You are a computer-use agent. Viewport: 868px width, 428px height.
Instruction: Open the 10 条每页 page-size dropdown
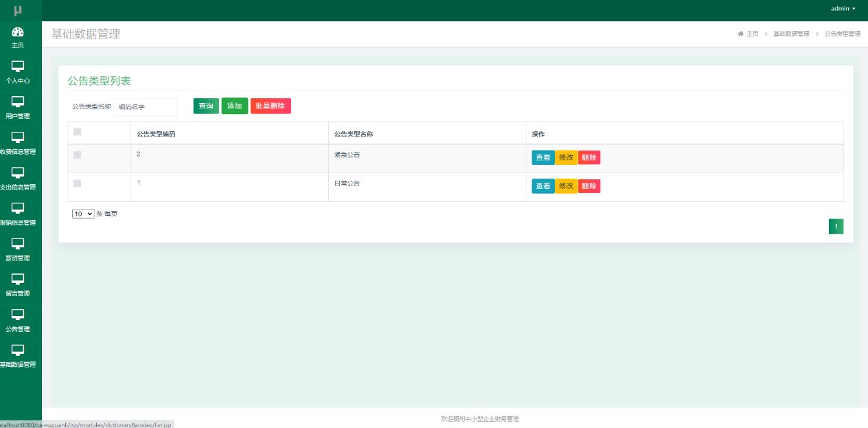click(x=83, y=214)
